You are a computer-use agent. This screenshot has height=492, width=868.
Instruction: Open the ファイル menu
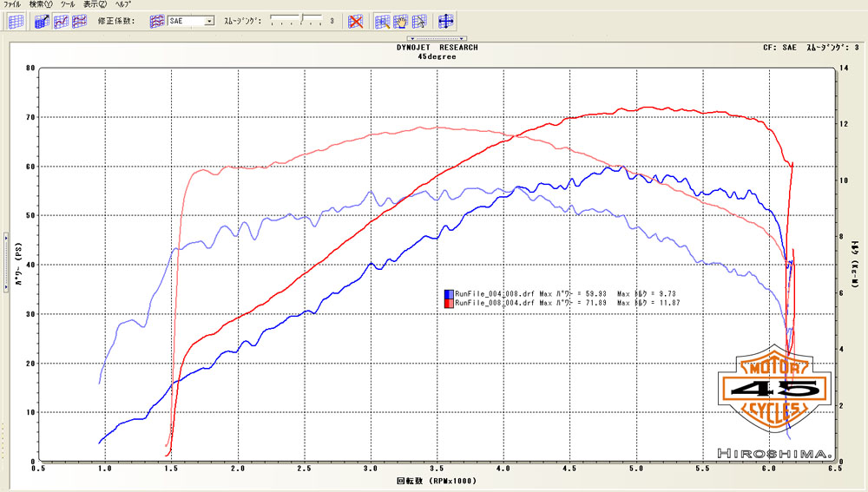(x=12, y=4)
